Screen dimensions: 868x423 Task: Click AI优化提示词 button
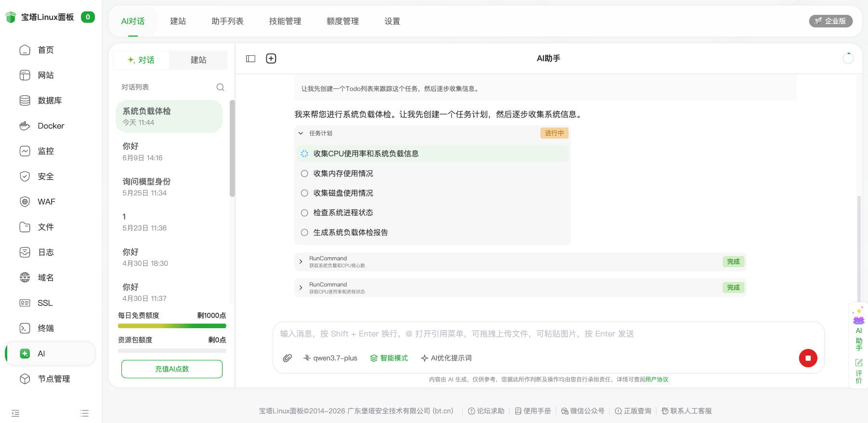(x=446, y=358)
